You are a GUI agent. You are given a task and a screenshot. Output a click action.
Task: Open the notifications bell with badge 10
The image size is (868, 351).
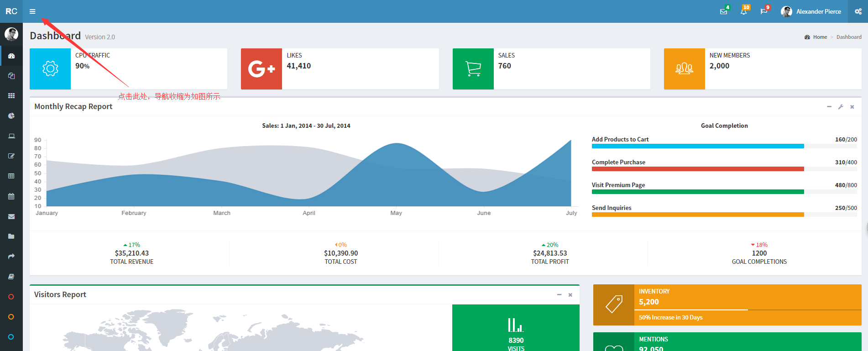[x=744, y=11]
